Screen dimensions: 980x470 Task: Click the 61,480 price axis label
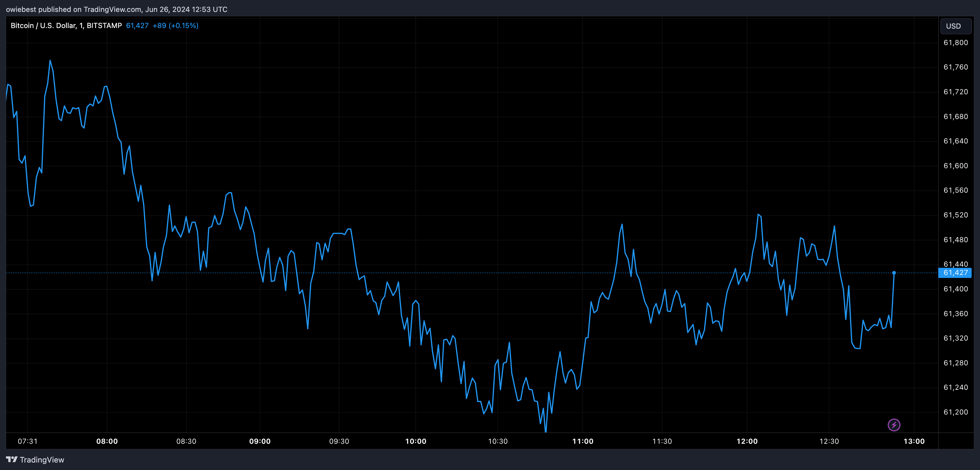[x=956, y=240]
